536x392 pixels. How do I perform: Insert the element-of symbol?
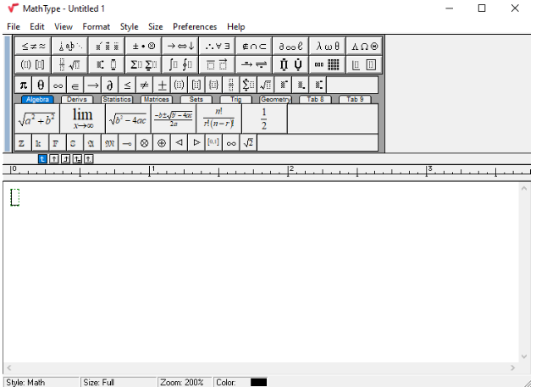75,85
